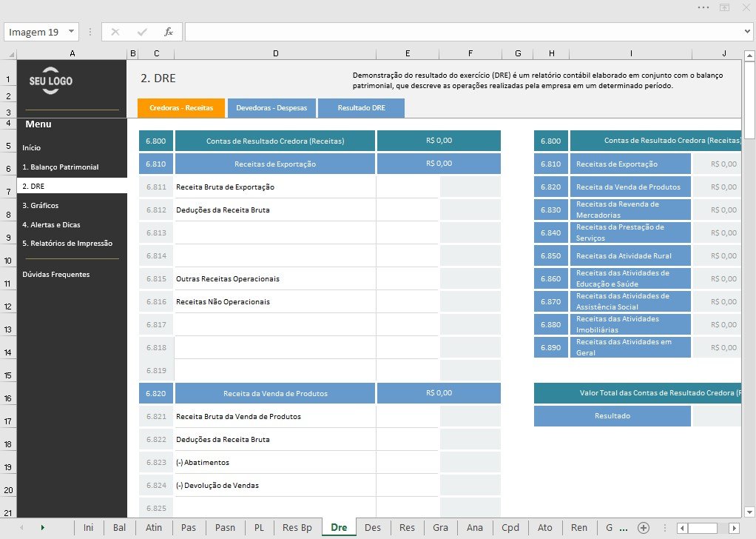Switch to the Devedoras - Despesas tab
Viewport: 756px width, 539px height.
pos(271,108)
